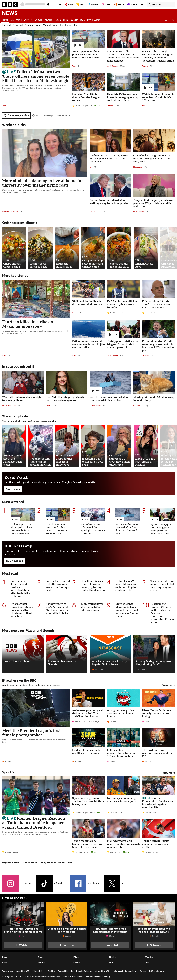This screenshot has width=177, height=980.
Task: Click View more in the Sport section
Action: (169, 773)
